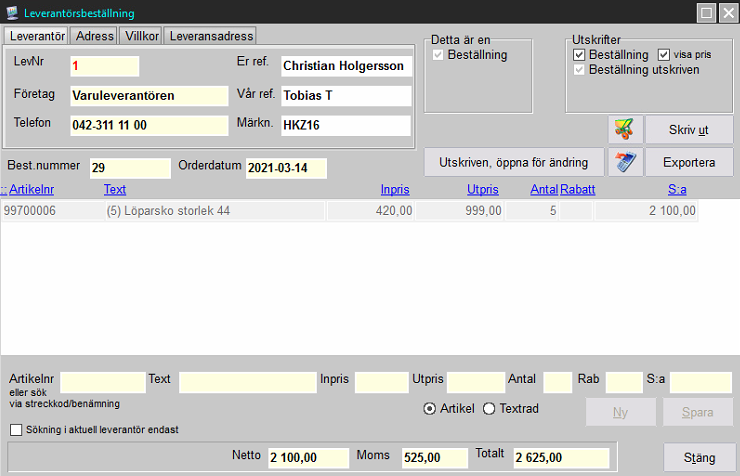The image size is (740, 476).
Task: Close the window with the X button
Action: click(727, 12)
